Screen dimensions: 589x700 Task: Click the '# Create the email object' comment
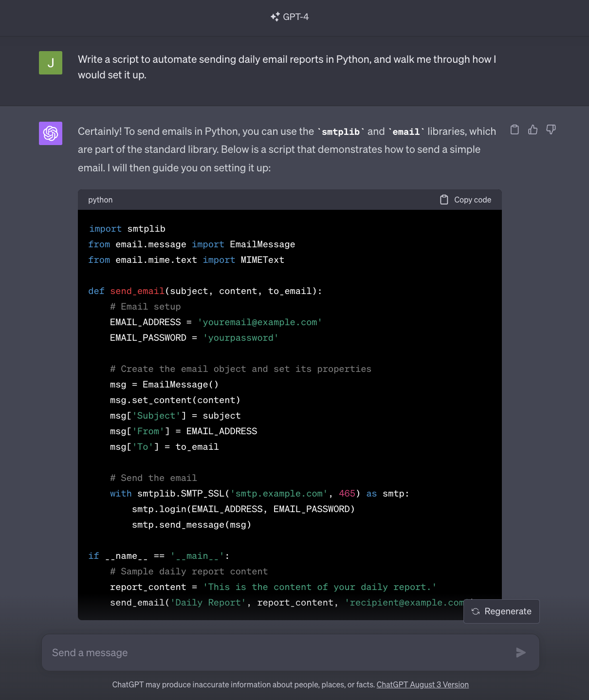[x=240, y=369]
